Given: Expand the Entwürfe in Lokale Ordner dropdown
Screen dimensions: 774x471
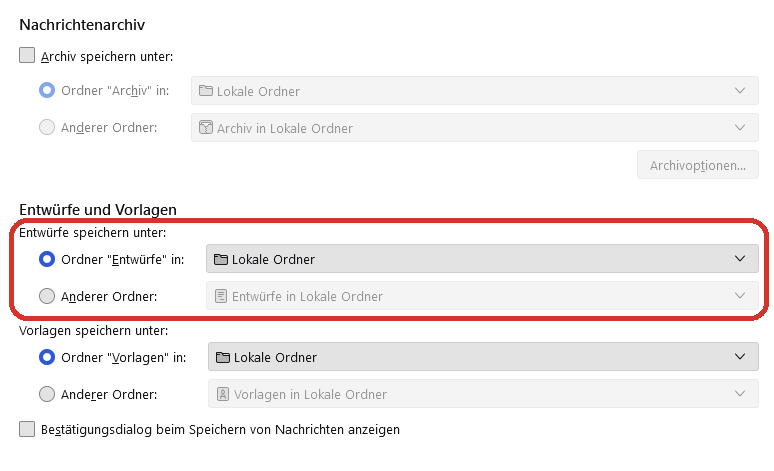Looking at the screenshot, I should tap(482, 296).
